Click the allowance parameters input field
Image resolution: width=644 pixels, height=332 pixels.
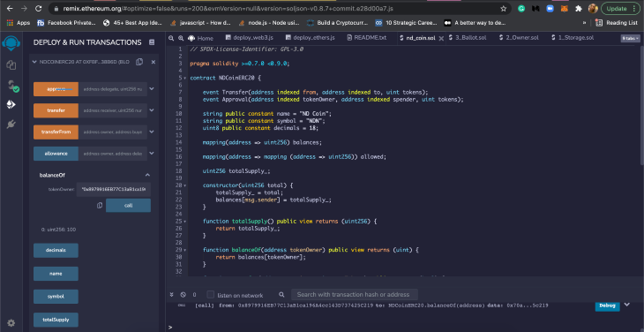(x=113, y=154)
